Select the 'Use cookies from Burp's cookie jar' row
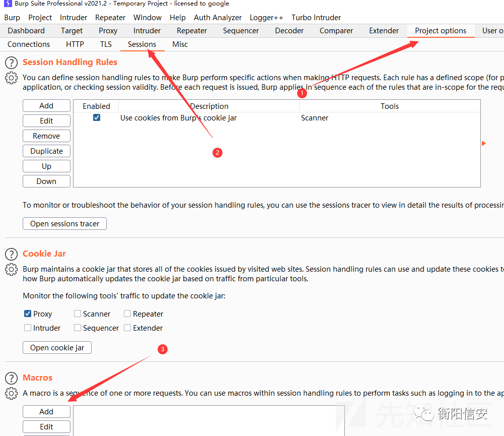The image size is (504, 436). point(178,118)
